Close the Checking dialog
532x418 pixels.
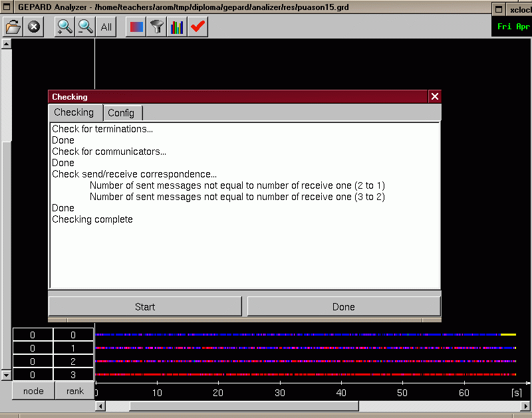434,97
